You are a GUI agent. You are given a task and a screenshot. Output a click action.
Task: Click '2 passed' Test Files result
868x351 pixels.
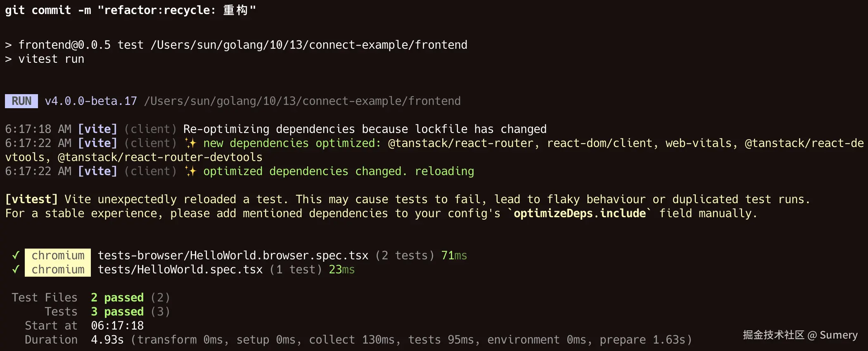tap(117, 298)
